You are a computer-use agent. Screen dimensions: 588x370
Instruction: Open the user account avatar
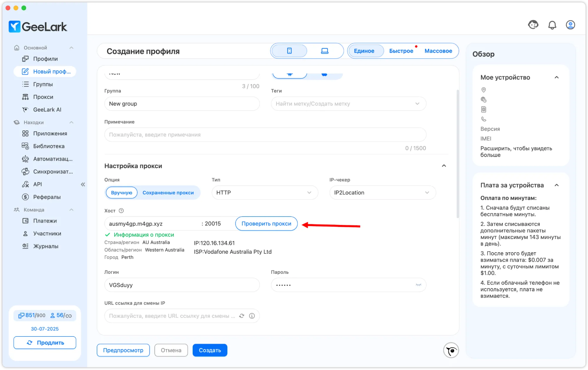click(570, 25)
